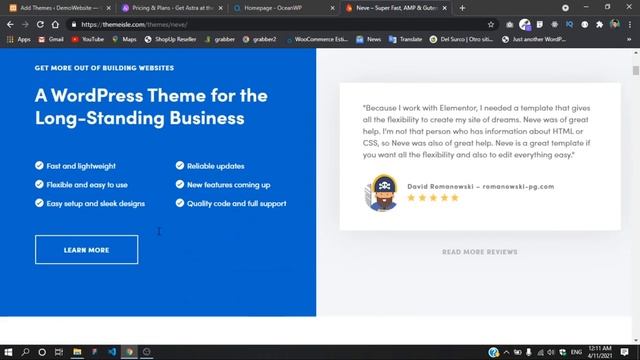Screen dimensions: 640x360
Task: Click the page vertical scrollbar thumb
Action: pyautogui.click(x=636, y=70)
